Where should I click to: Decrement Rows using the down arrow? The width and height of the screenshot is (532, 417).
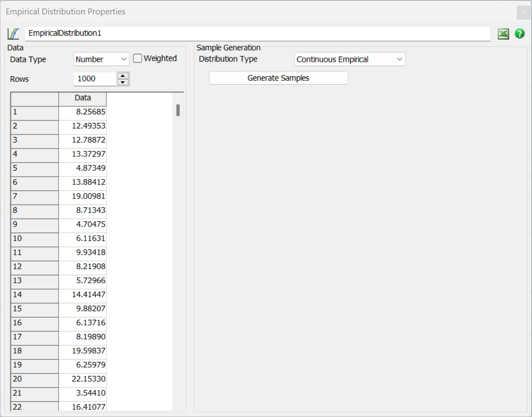tap(123, 82)
